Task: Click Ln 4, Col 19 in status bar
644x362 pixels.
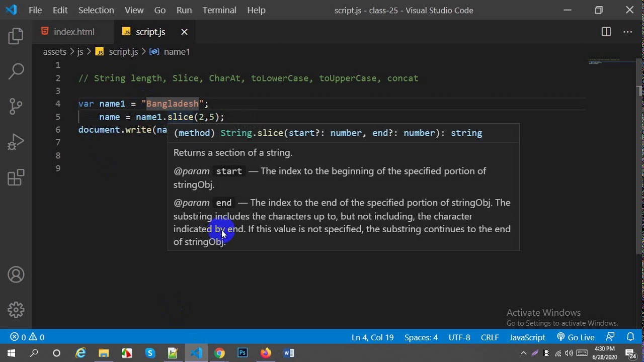Action: click(x=372, y=337)
